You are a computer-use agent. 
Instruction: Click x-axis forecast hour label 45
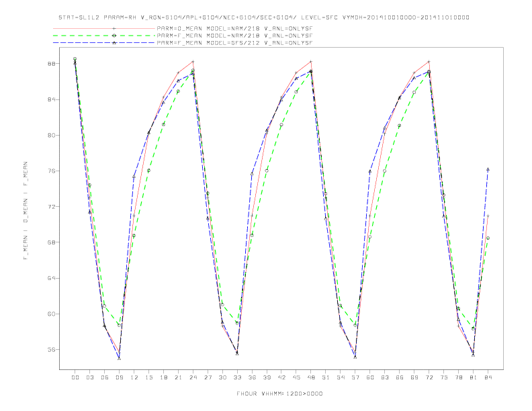coord(296,377)
